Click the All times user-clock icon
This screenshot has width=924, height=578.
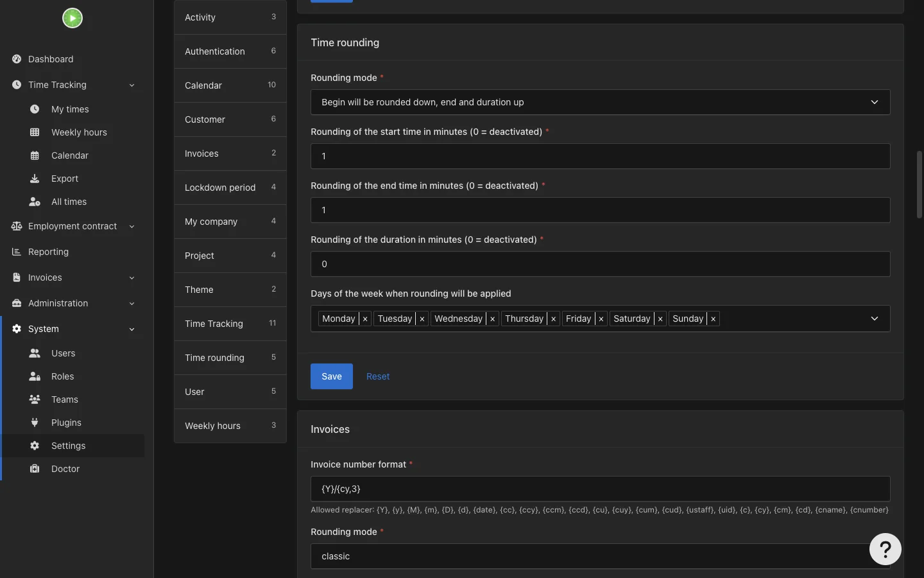pyautogui.click(x=35, y=202)
